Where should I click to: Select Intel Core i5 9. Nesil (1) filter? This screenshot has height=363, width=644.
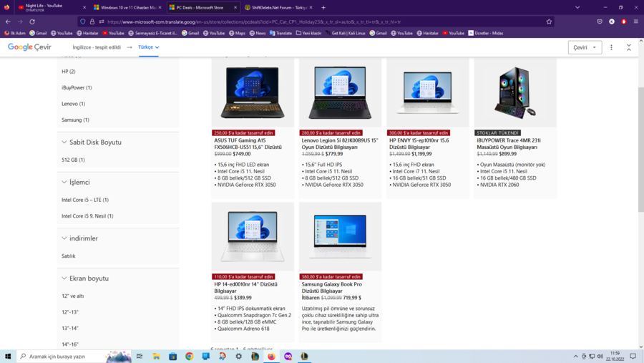pyautogui.click(x=87, y=216)
